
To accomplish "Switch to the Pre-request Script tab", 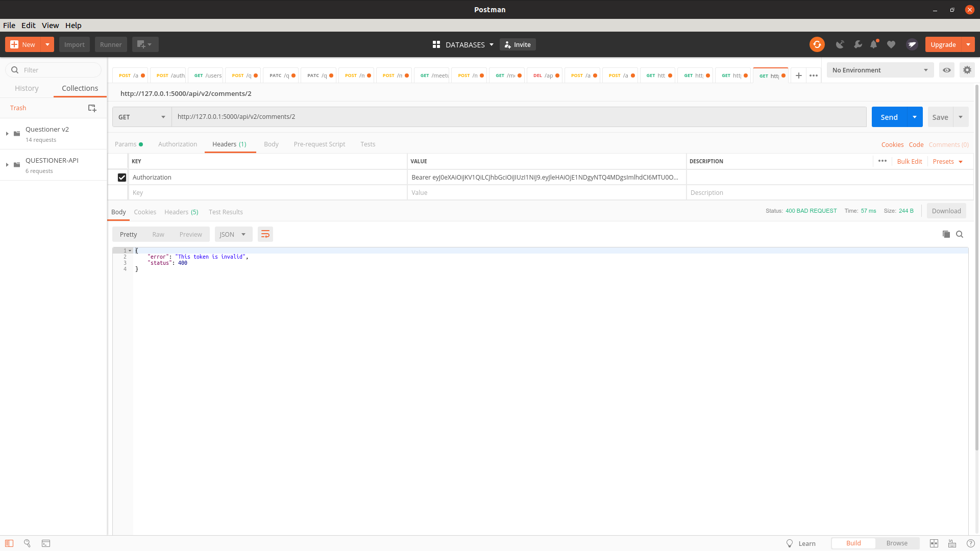I will coord(319,144).
